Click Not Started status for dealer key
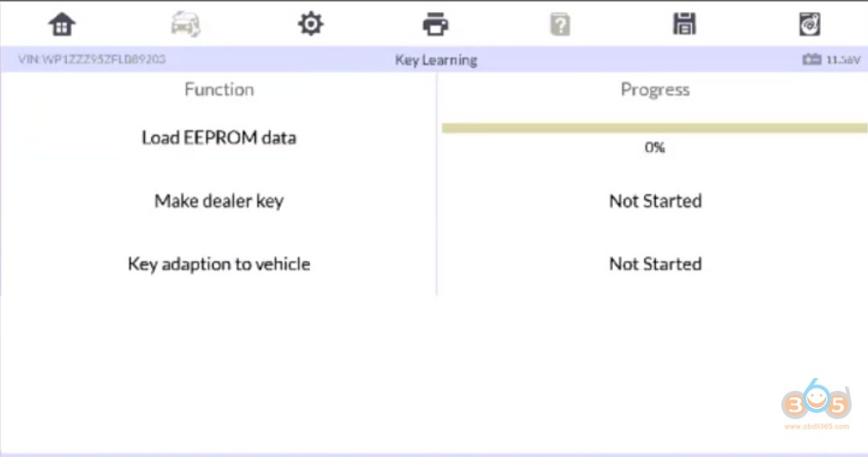The height and width of the screenshot is (457, 868). click(x=655, y=201)
